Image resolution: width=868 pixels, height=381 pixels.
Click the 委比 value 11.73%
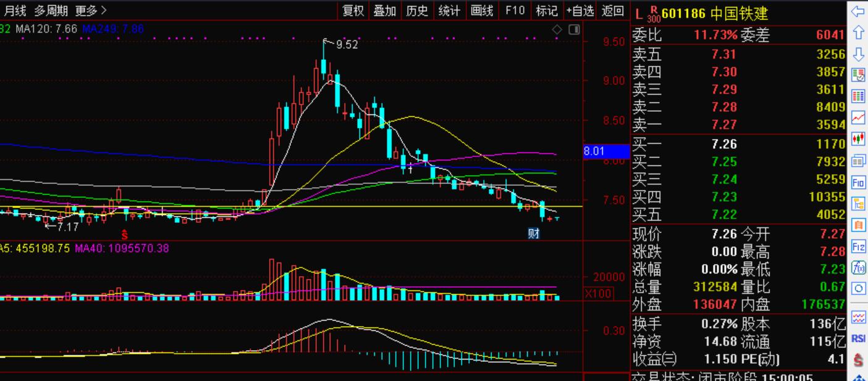[x=715, y=35]
